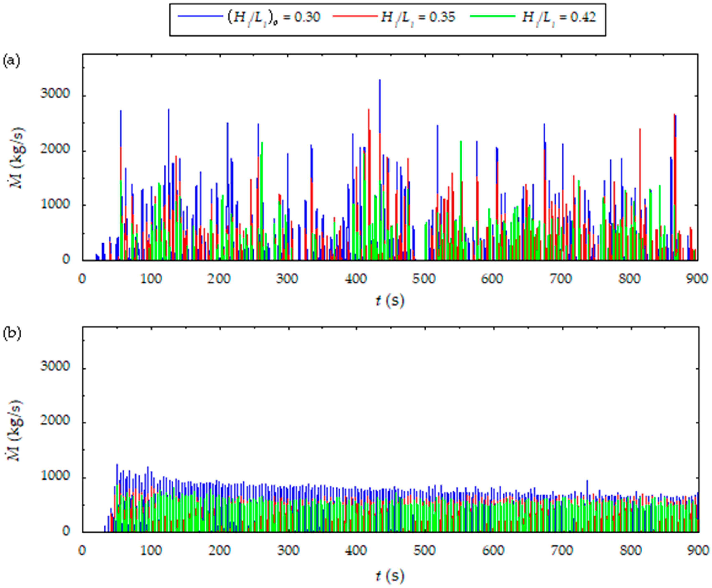Click the kg/s y-axis title of panel (a)
Viewport: 712px width, 588px height.
click(x=16, y=157)
